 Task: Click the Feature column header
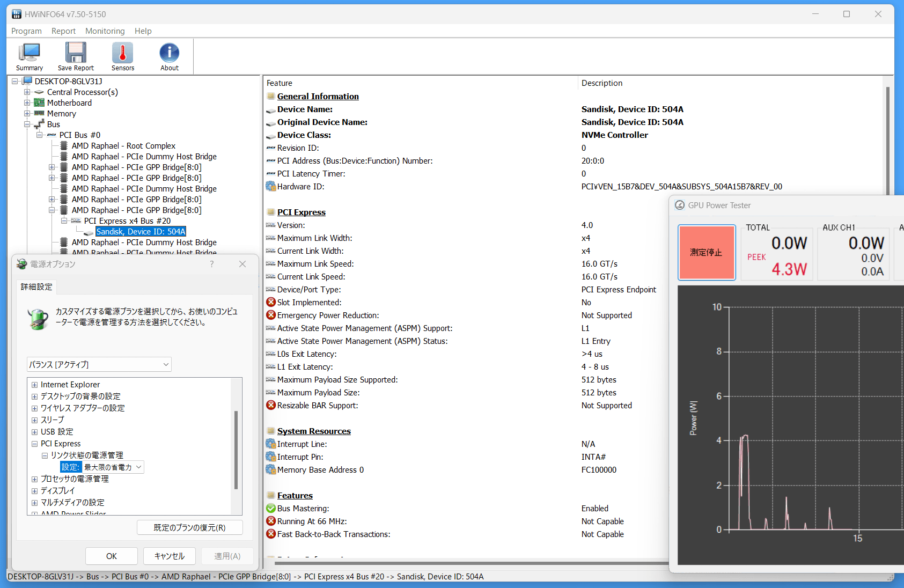coord(280,83)
